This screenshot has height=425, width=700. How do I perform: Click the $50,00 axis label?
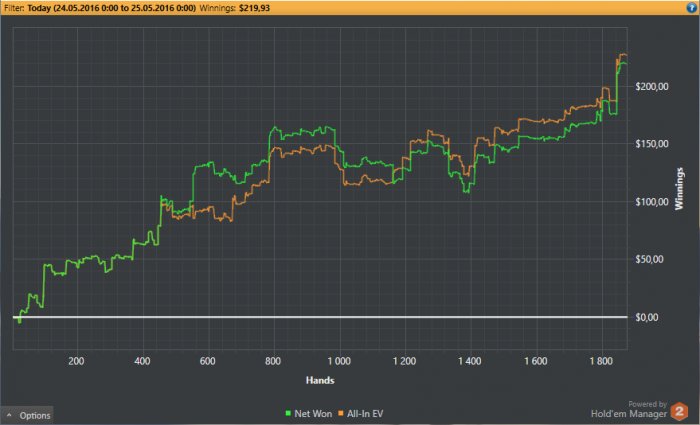click(x=649, y=259)
